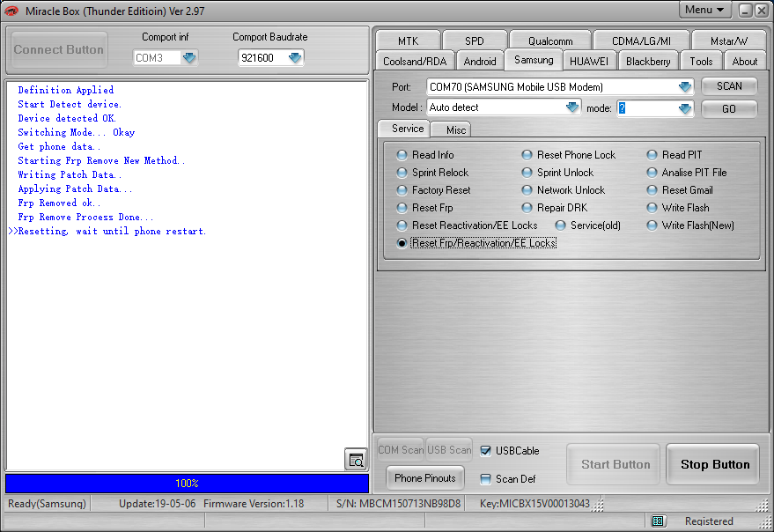Click the Key:MICBX15V00013043 status entry
774x532 pixels.
(x=534, y=503)
